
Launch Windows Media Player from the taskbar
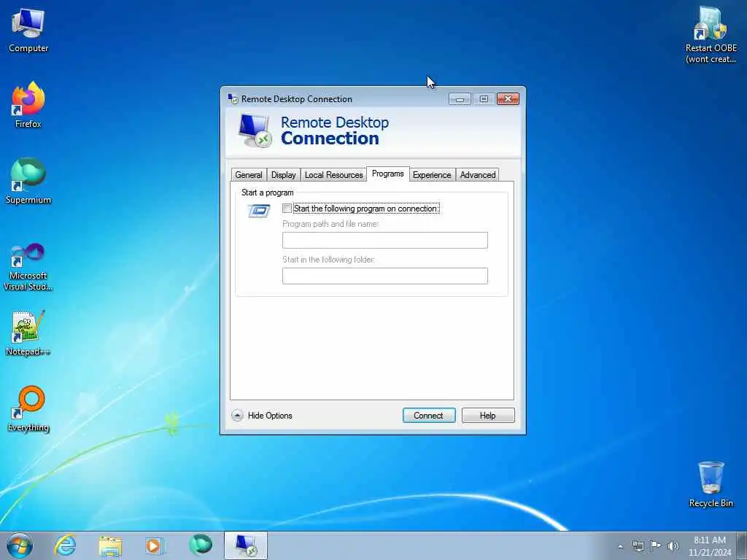(x=154, y=545)
